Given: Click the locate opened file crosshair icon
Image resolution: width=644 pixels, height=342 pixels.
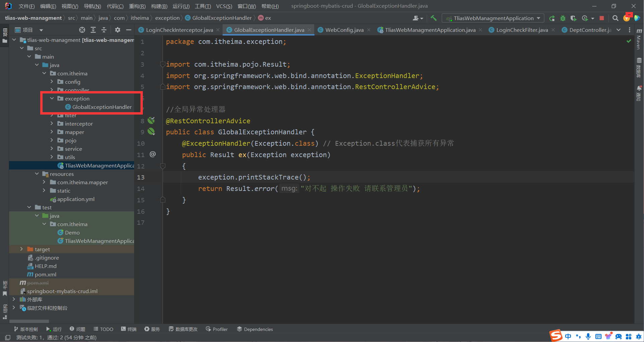Looking at the screenshot, I should click(82, 30).
